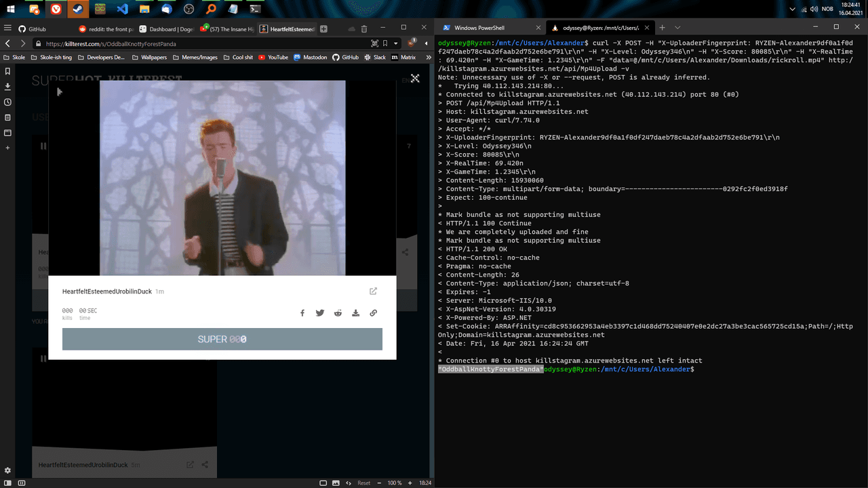
Task: Copy the replay link icon
Action: pyautogui.click(x=373, y=313)
